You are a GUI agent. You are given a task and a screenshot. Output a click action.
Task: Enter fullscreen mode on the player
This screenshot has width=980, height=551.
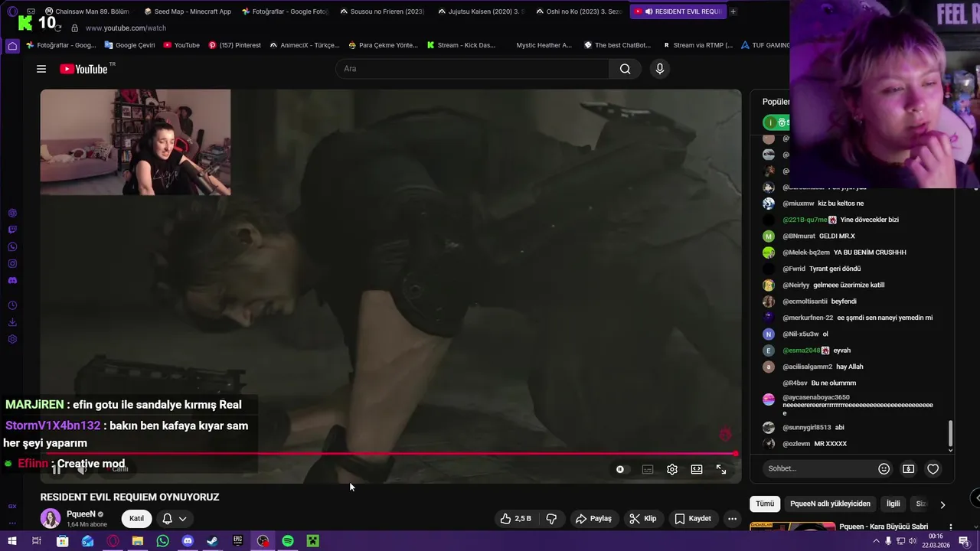[x=721, y=469]
